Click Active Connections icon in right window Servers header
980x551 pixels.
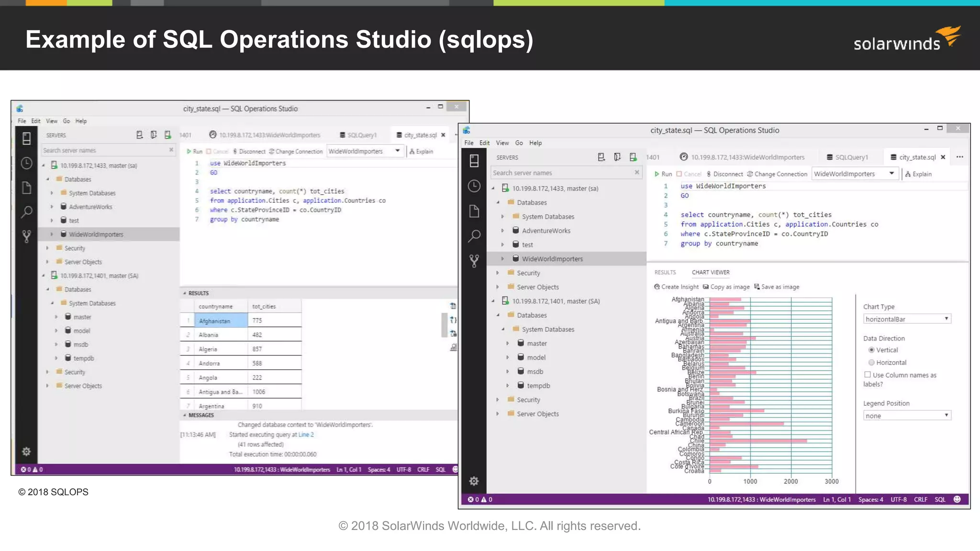[x=633, y=157]
